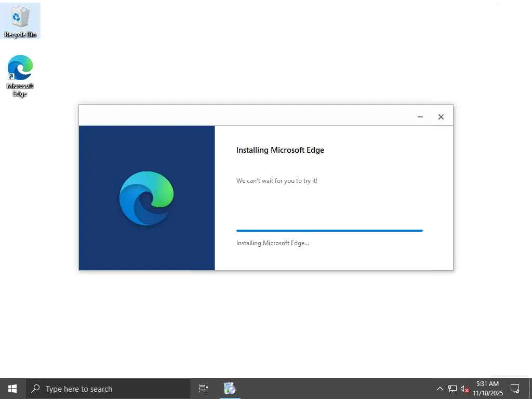Screen dimensions: 532x399
Task: Open Task View from the taskbar
Action: point(204,389)
